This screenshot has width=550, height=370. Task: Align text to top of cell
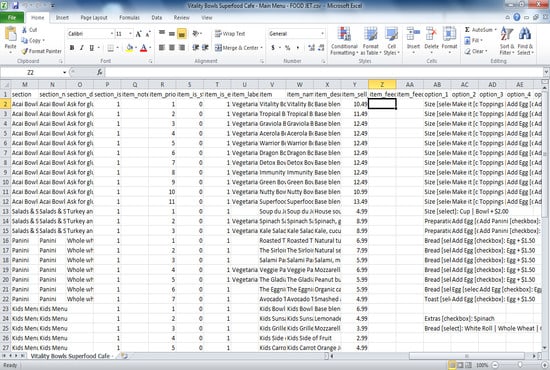coord(162,34)
